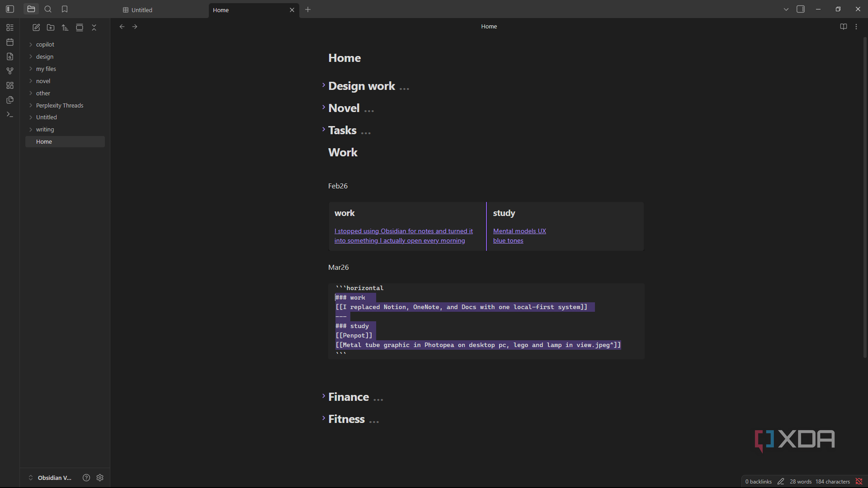This screenshot has height=488, width=868.
Task: Switch to the Untitled tab
Action: (164, 10)
